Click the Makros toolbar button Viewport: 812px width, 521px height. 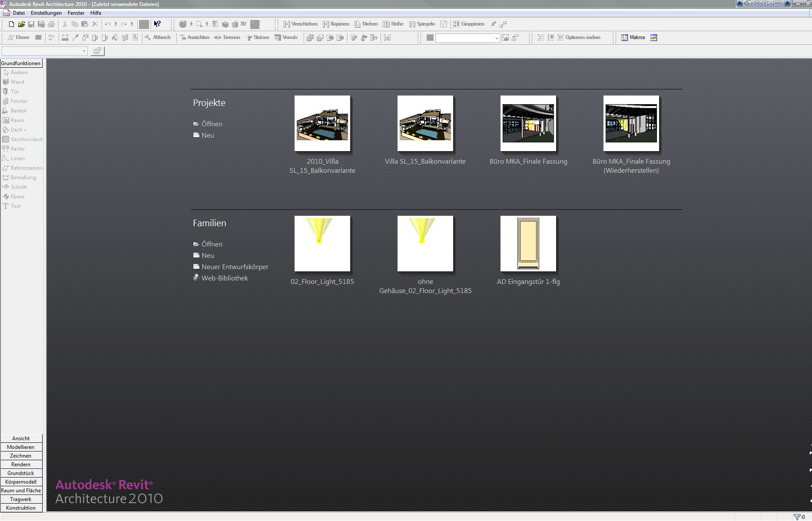(x=633, y=38)
